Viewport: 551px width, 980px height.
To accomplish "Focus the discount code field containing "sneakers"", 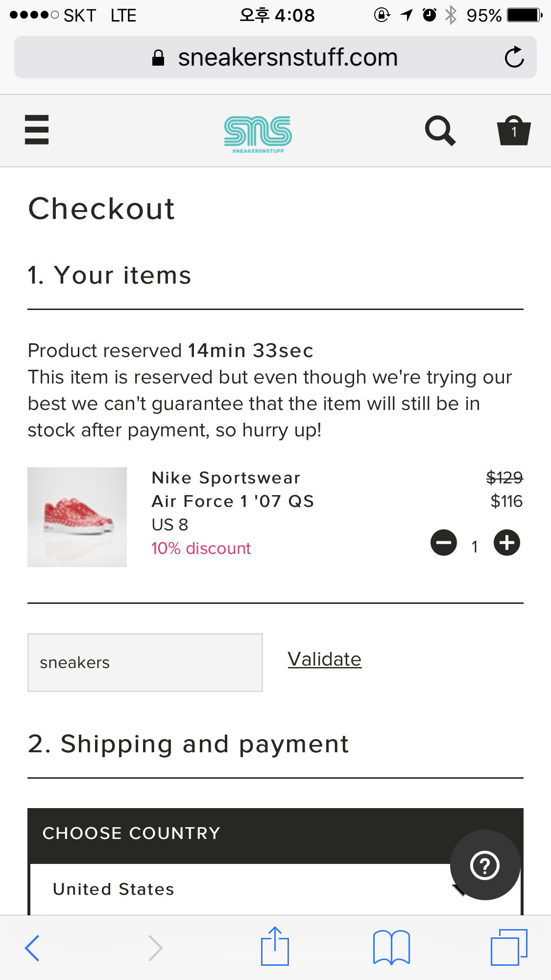I will click(x=145, y=663).
